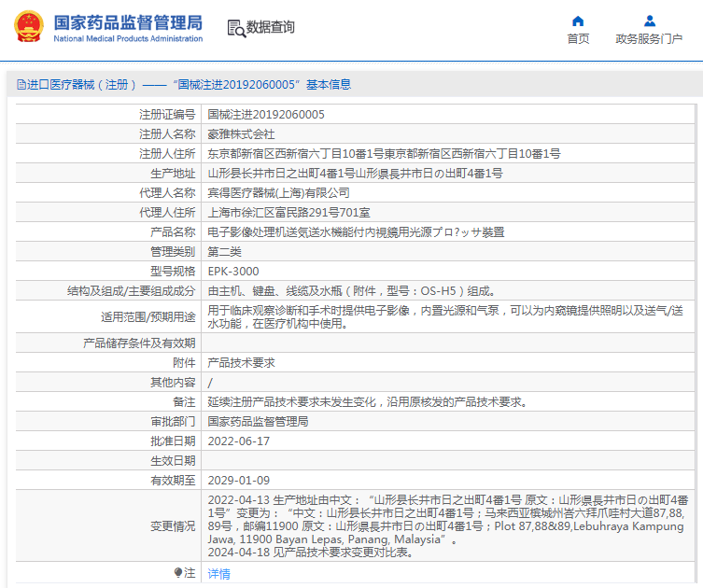Click 上海市徐汇区富民路291号701室 address
Image resolution: width=703 pixels, height=588 pixels.
288,213
